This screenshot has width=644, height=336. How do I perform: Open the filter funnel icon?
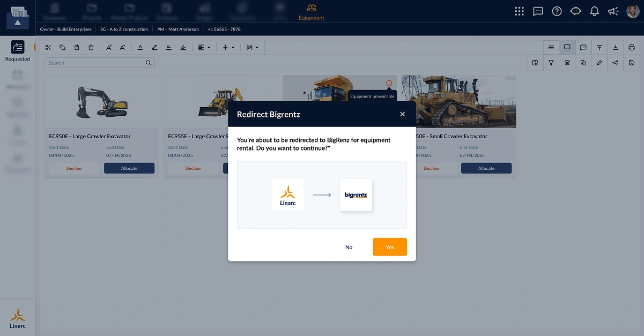pos(551,63)
